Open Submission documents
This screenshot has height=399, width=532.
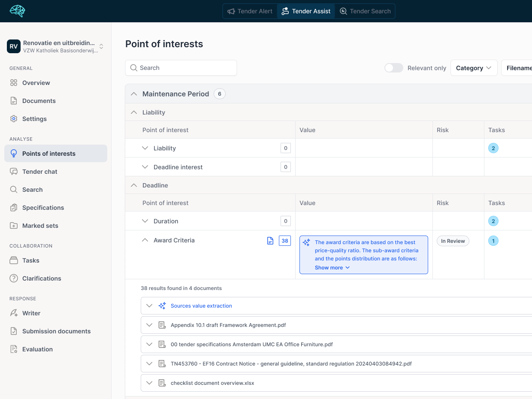tap(56, 331)
